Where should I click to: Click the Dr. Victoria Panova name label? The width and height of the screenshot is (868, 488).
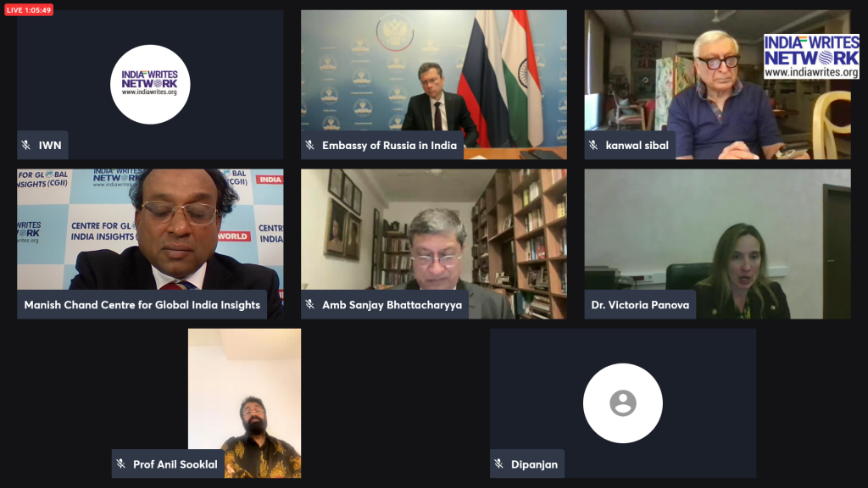click(640, 304)
